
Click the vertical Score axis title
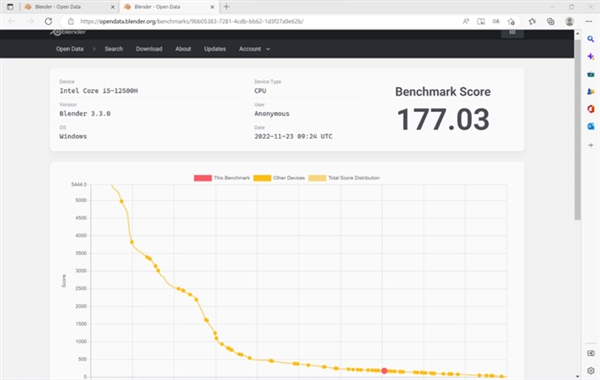pos(64,281)
